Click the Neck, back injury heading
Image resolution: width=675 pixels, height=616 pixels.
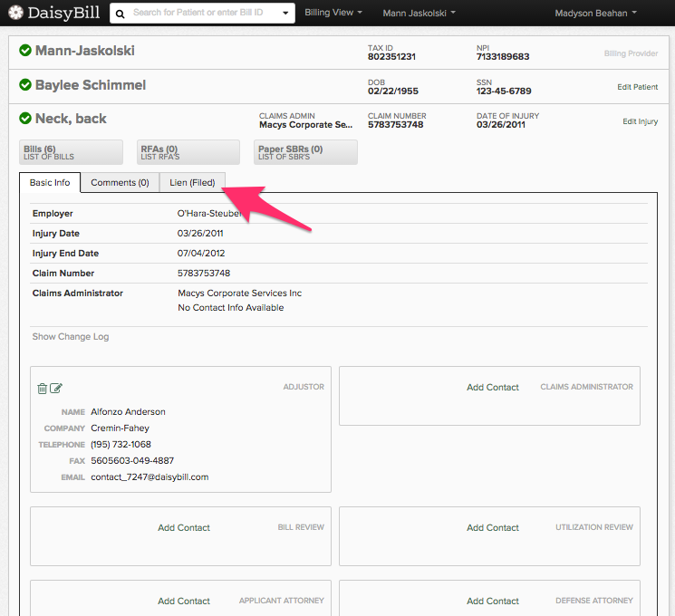71,119
